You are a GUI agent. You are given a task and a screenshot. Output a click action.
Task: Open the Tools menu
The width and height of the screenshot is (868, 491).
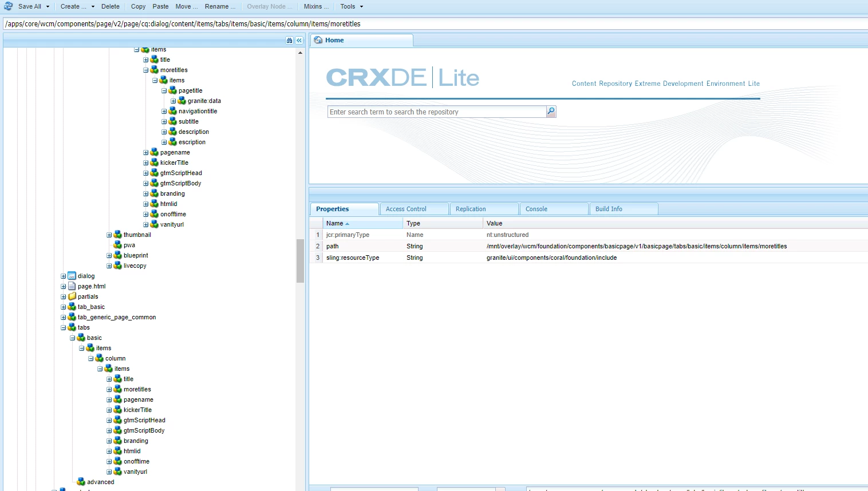(x=352, y=6)
